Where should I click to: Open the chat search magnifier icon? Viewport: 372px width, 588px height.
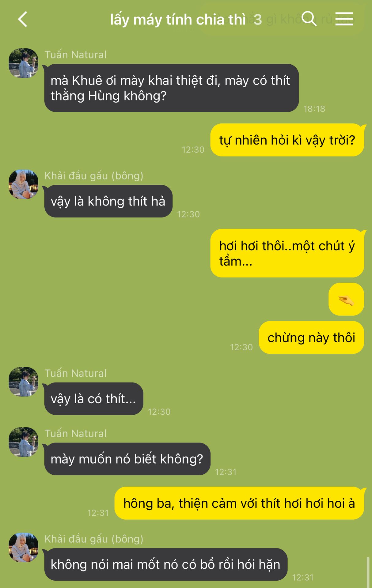(309, 19)
